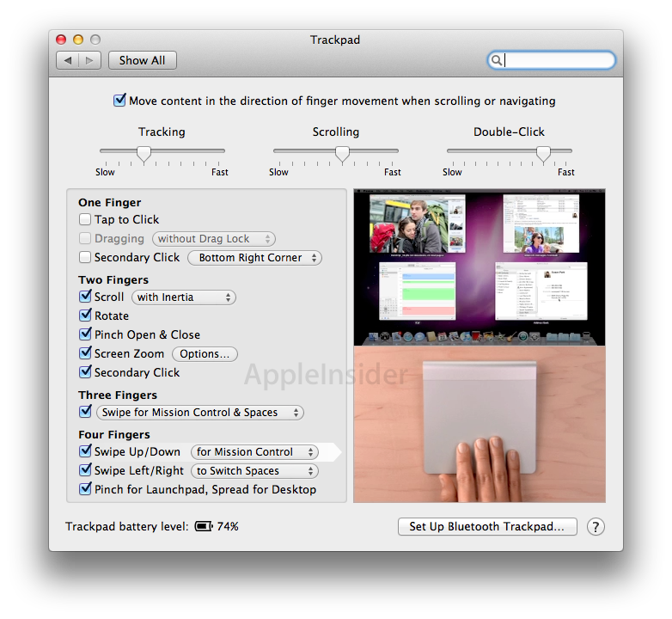Open Swipe for Mission Control & Spaces dropdown

200,413
